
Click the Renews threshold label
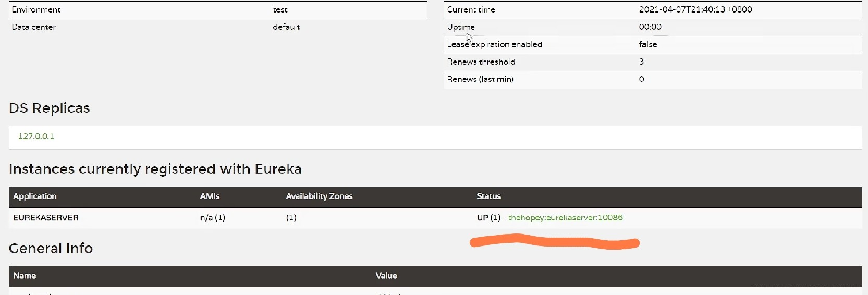coord(481,62)
